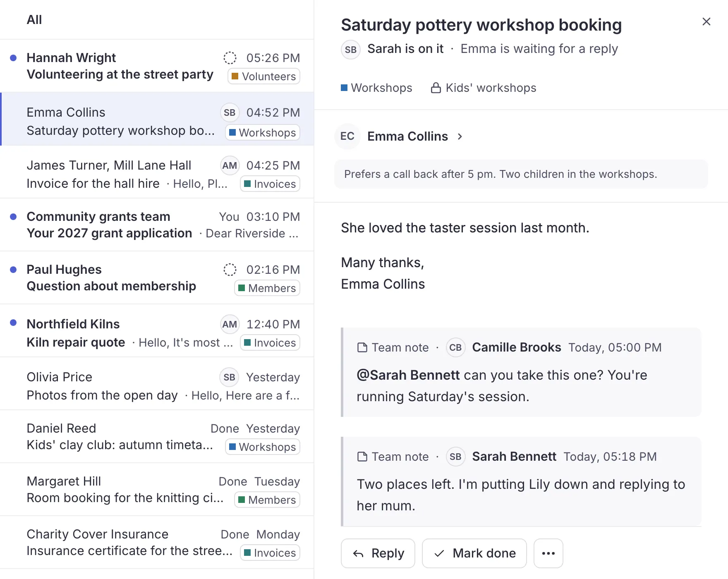Click @Sarah Bennett mention in team note
728x579 pixels.
click(408, 375)
